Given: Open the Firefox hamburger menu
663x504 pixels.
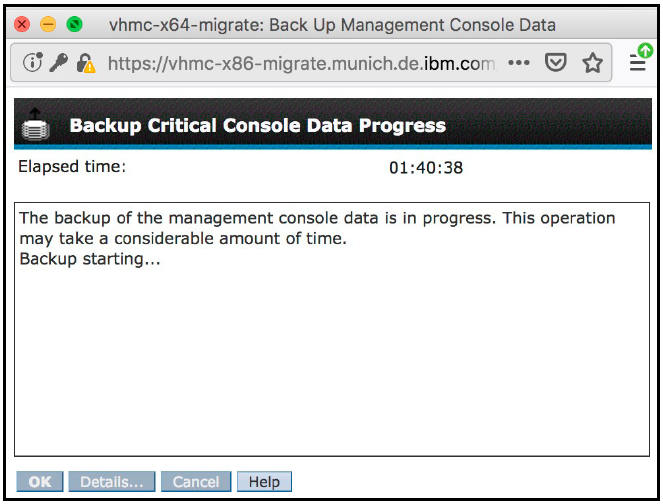Looking at the screenshot, I should click(638, 63).
